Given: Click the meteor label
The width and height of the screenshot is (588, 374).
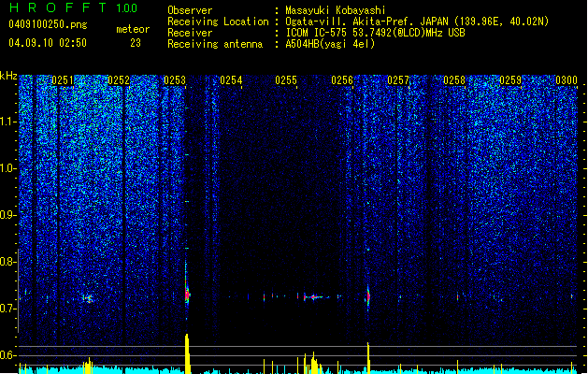Looking at the screenshot, I should click(x=133, y=29).
